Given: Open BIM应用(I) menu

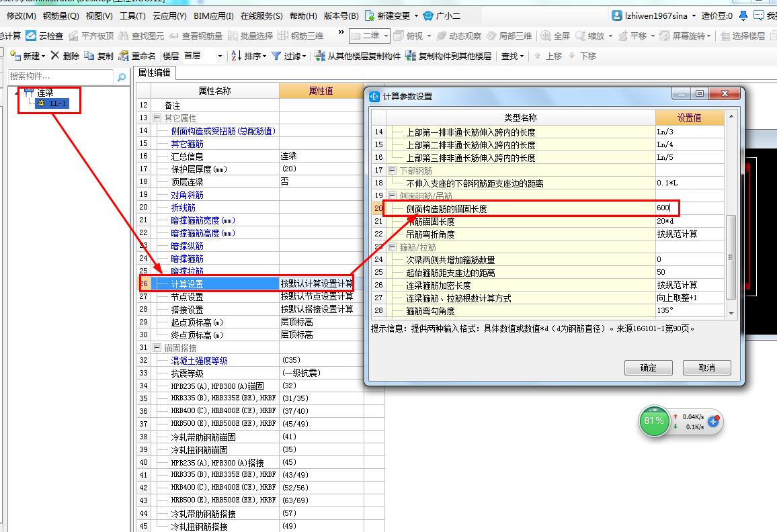Looking at the screenshot, I should [214, 16].
